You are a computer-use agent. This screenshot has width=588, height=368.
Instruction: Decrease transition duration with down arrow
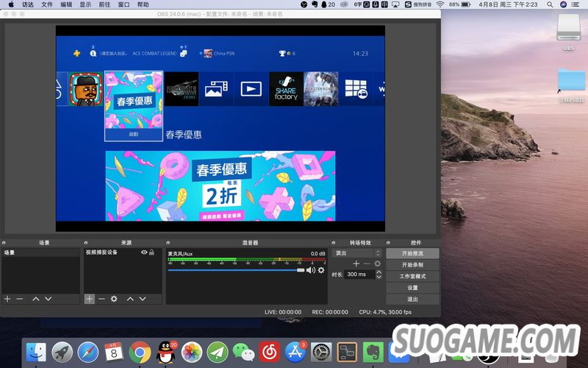(379, 277)
